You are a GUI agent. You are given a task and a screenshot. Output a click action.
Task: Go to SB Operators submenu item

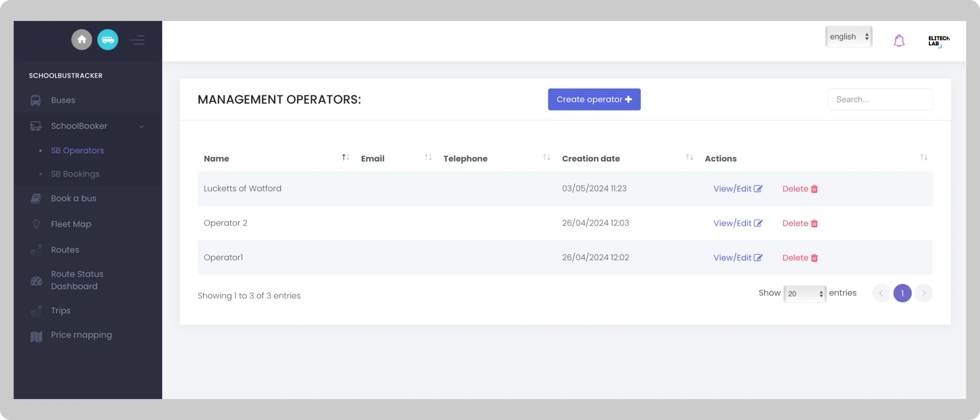point(78,150)
